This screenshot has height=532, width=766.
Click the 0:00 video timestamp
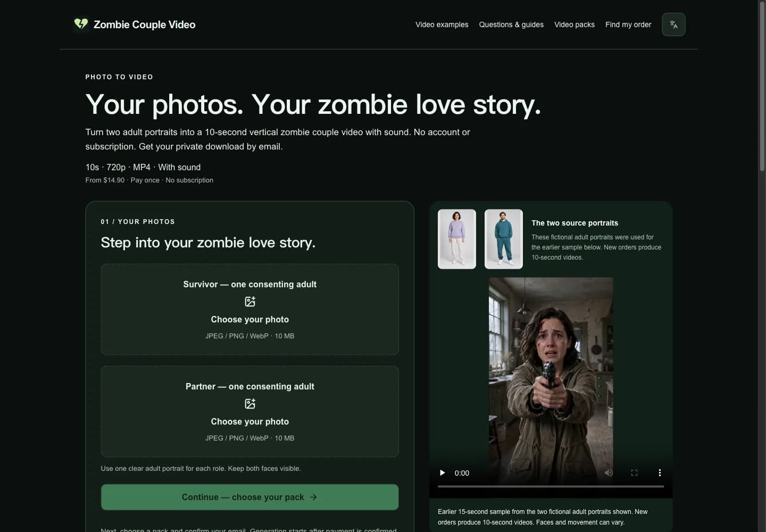click(462, 473)
